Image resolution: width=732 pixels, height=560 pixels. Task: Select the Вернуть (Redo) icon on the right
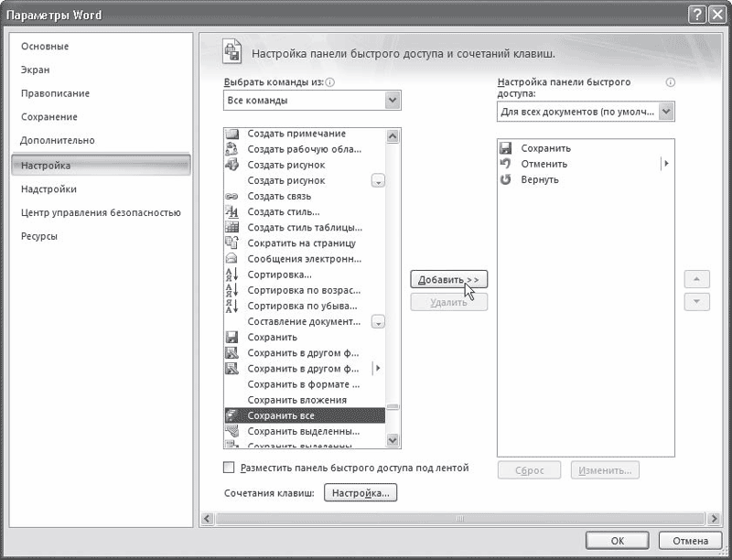504,179
